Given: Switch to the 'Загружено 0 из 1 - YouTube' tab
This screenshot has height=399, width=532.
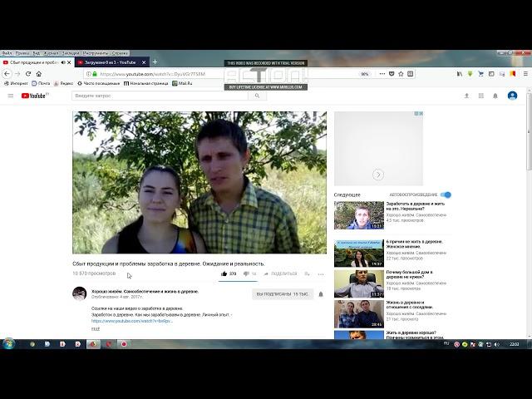Looking at the screenshot, I should 110,62.
